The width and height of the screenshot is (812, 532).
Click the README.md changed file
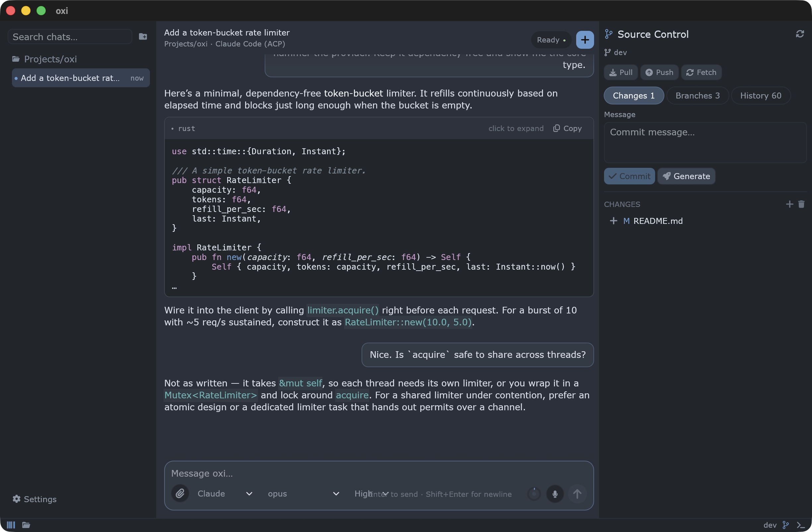coord(658,221)
